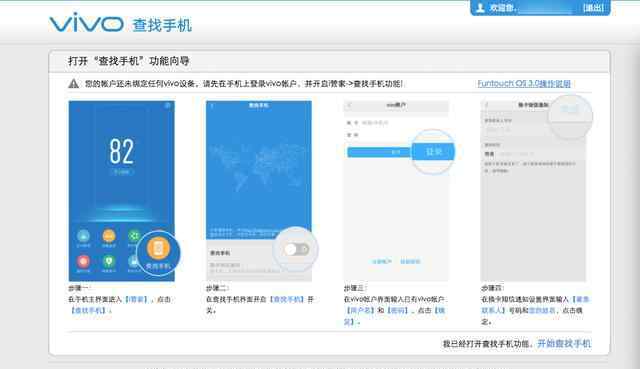Click the 打开“查找手机”功能向导 heading
The image size is (640, 369).
point(129,61)
